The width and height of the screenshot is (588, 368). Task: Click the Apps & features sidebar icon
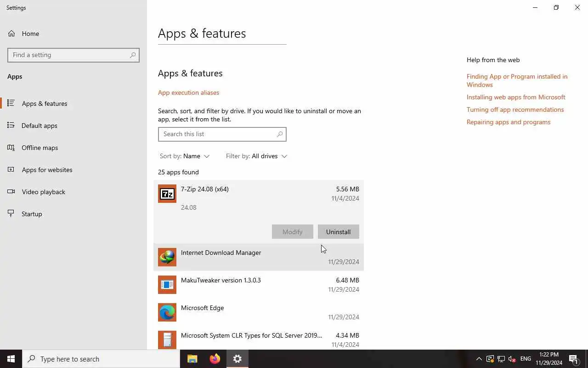pyautogui.click(x=11, y=103)
